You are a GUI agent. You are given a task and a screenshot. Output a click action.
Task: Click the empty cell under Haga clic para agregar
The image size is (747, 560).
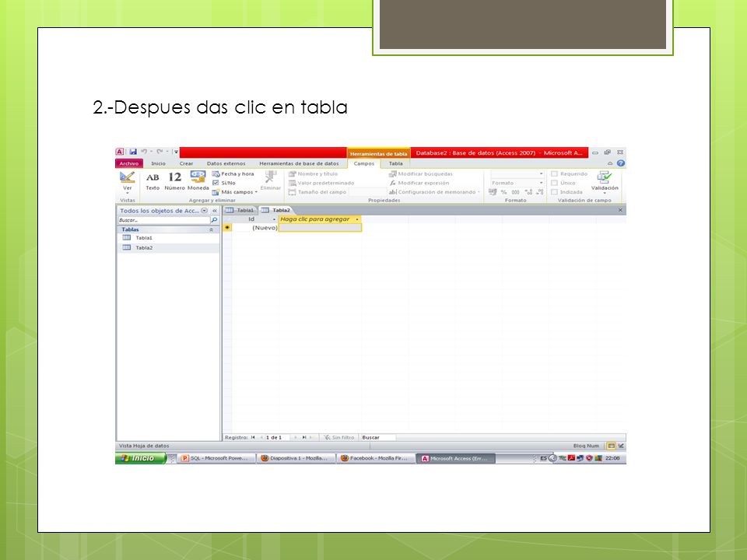pos(320,228)
